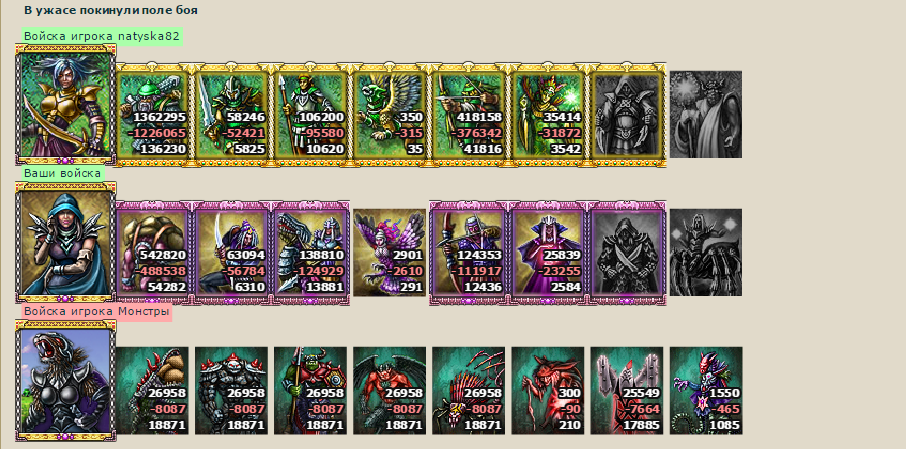
Task: Click the Войска игрока natyska82 label
Action: pyautogui.click(x=102, y=36)
